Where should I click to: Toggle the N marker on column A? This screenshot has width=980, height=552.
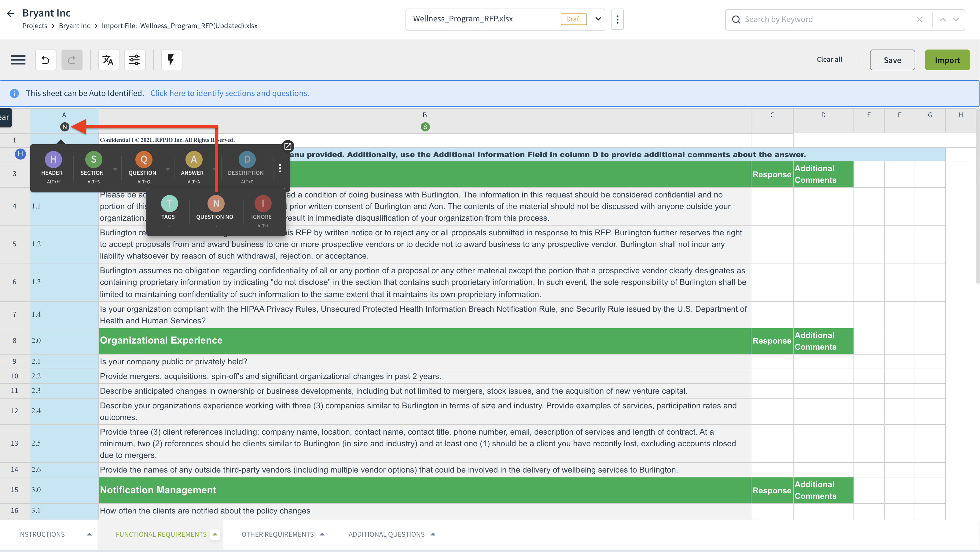(x=64, y=127)
